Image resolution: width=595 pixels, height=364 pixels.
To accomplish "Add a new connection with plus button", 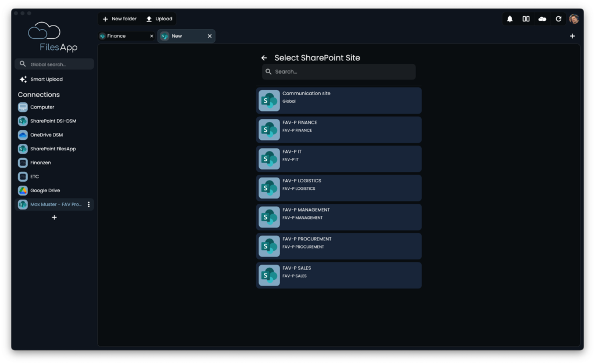I will coord(54,217).
